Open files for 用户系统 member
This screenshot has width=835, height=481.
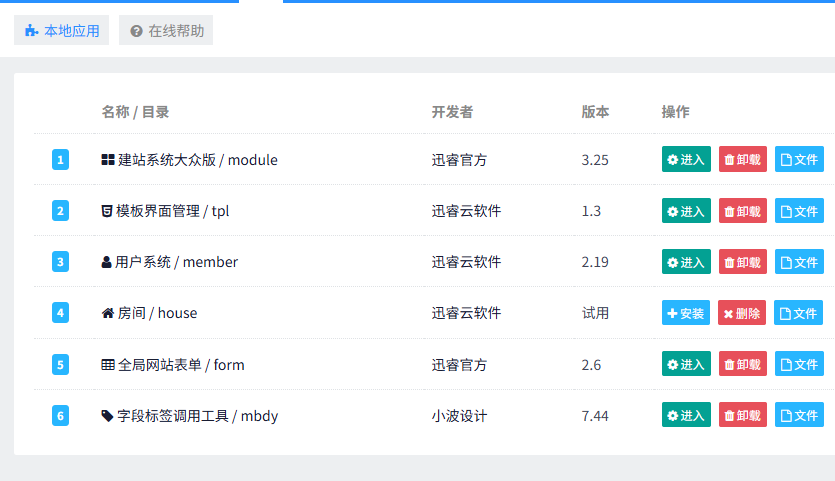799,262
